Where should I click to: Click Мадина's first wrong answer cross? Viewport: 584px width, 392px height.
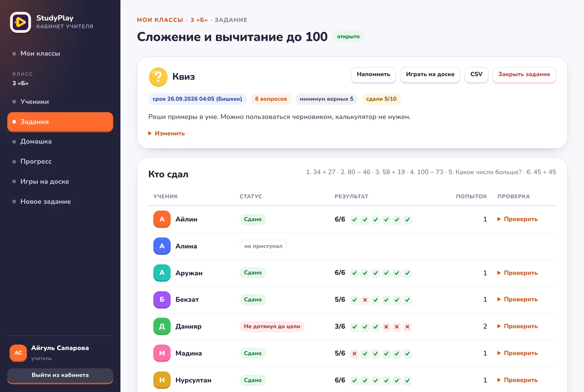(x=354, y=354)
